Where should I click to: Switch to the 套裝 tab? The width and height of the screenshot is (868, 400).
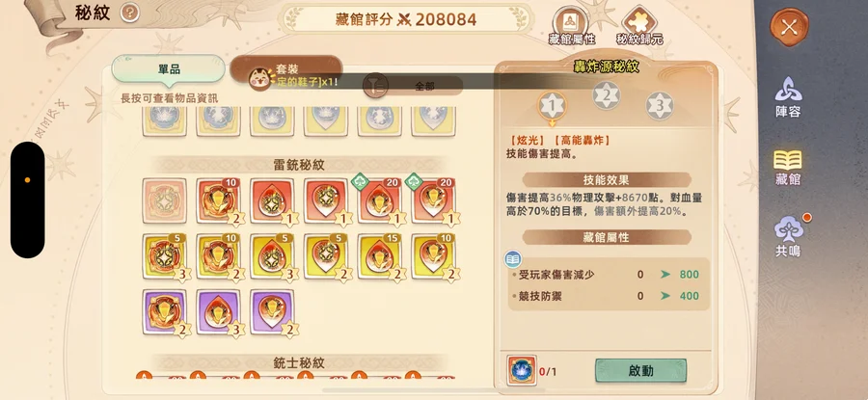286,68
